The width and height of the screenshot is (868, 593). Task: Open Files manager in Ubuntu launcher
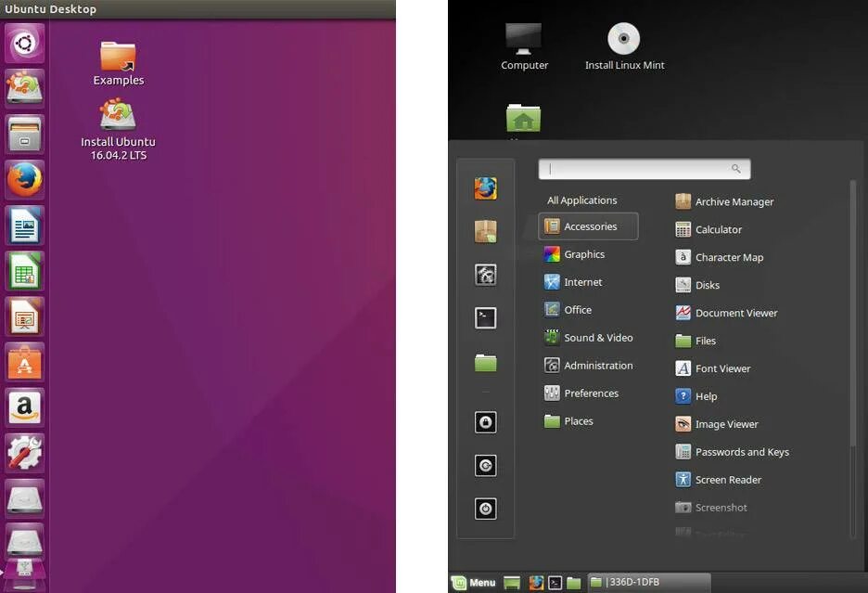pos(24,135)
